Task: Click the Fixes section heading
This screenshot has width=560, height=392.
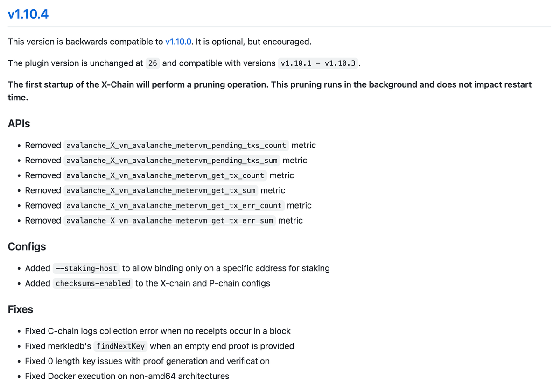Action: (21, 309)
